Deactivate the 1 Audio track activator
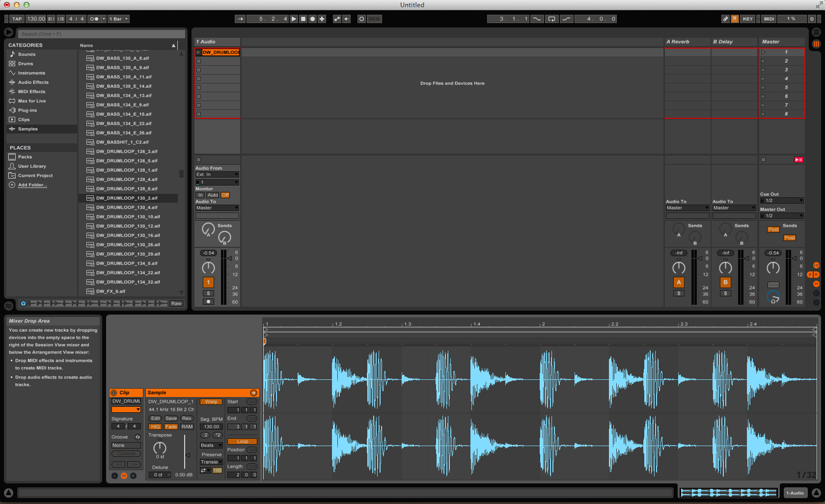The height and width of the screenshot is (504, 825). [x=208, y=282]
